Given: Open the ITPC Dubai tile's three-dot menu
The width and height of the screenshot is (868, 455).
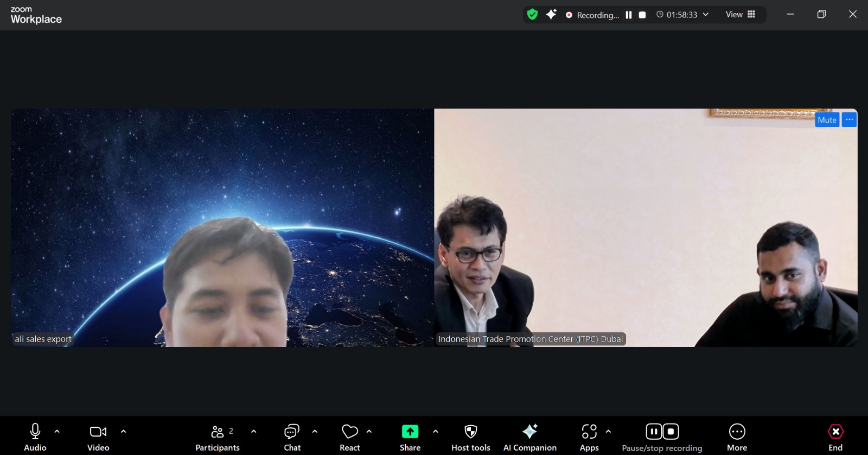Looking at the screenshot, I should tap(849, 120).
